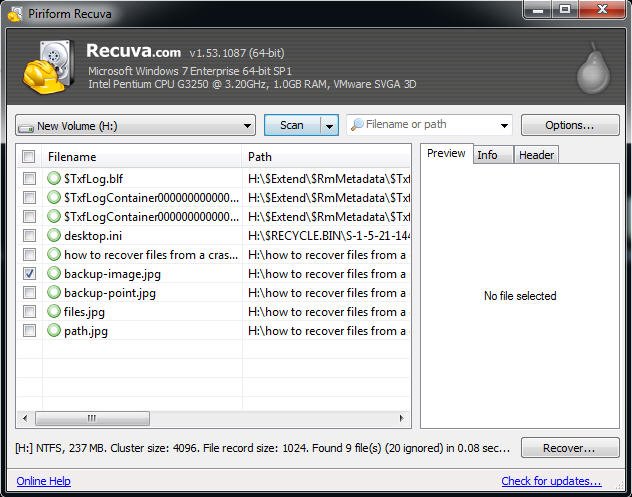Click the green status icon for $TxfLog.blf

54,178
